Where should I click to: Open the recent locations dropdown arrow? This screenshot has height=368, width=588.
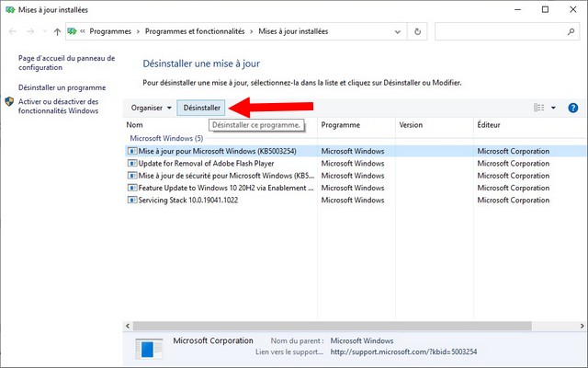tap(44, 31)
